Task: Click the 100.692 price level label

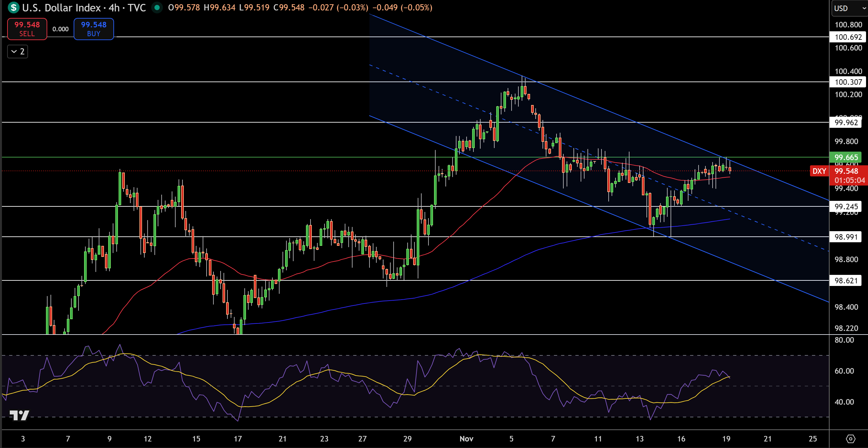Action: tap(848, 37)
